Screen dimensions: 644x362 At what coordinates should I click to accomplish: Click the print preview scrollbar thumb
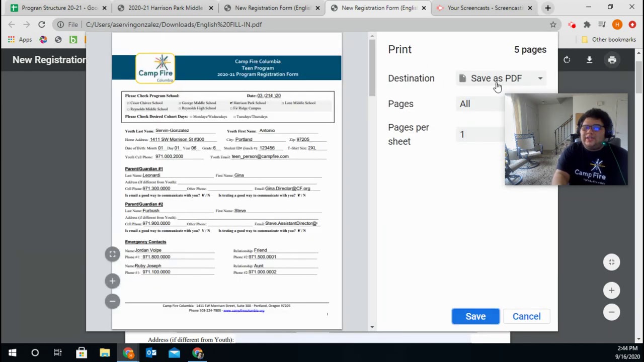[372, 68]
